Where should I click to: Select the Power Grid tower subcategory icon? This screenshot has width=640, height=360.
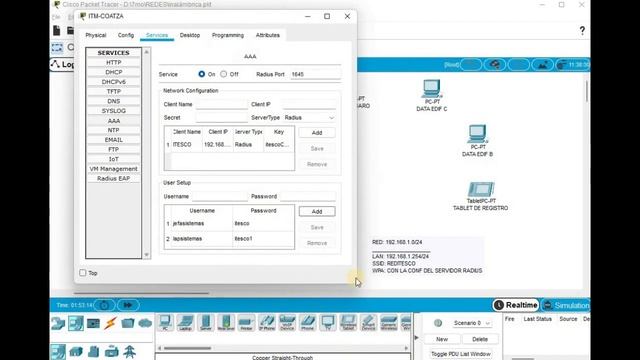[x=129, y=351]
